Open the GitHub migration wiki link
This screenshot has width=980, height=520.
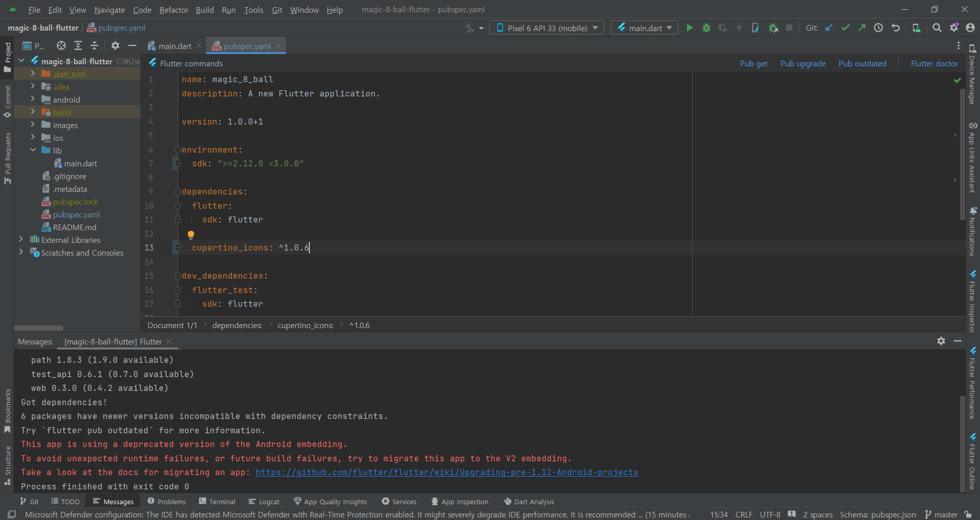tap(447, 473)
